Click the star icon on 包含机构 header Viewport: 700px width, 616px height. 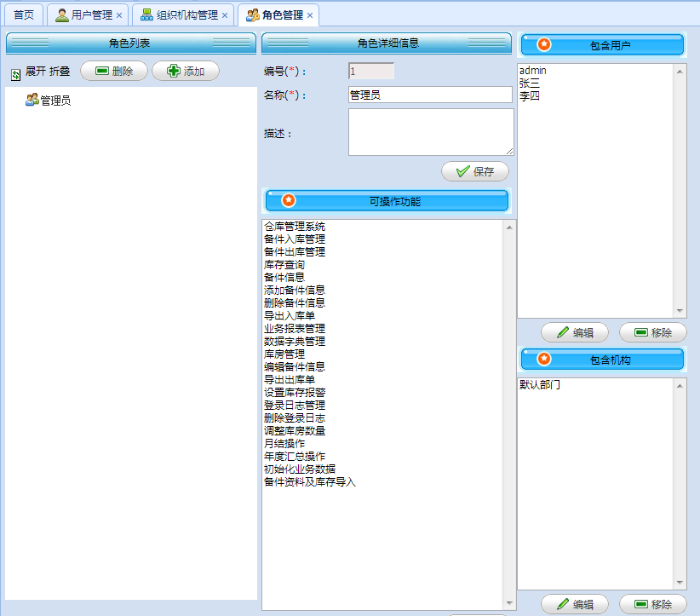point(544,359)
